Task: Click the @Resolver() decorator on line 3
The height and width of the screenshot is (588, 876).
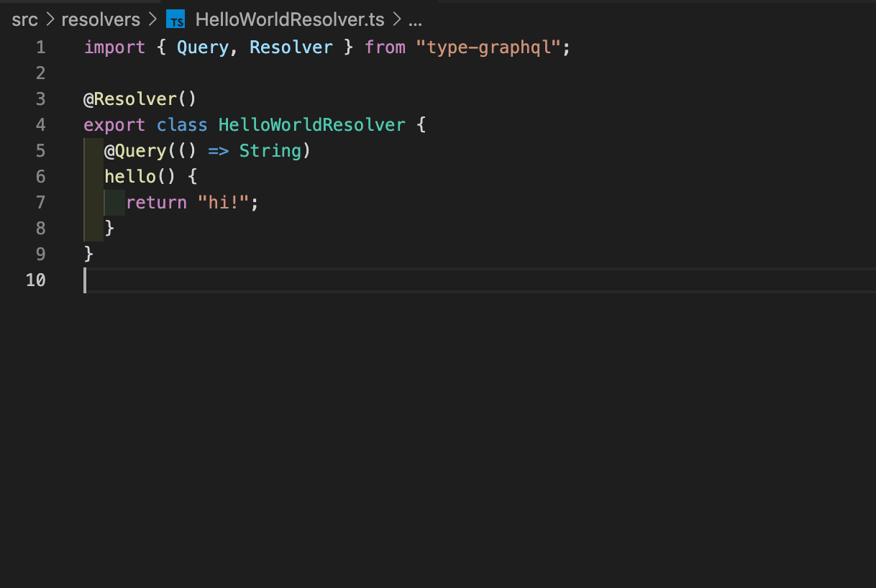Action: pos(140,98)
